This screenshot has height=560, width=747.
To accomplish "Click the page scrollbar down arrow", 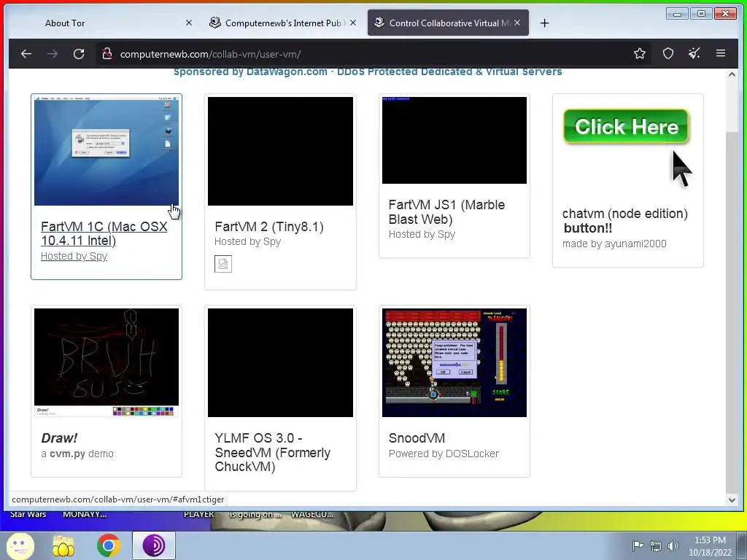I will click(x=732, y=500).
